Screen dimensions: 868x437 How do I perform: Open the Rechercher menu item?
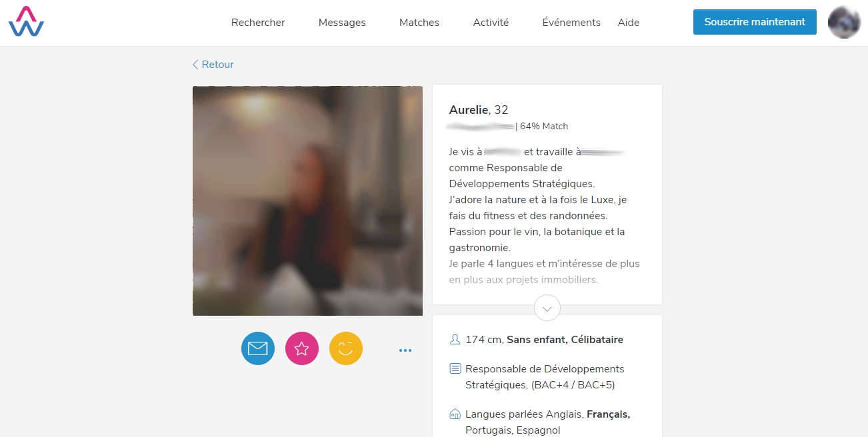(x=258, y=23)
